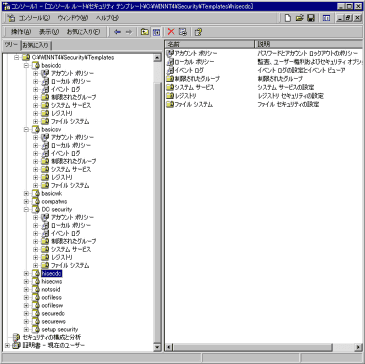The width and height of the screenshot is (365, 364).
Task: Open the コンソール menu
Action: (34, 18)
